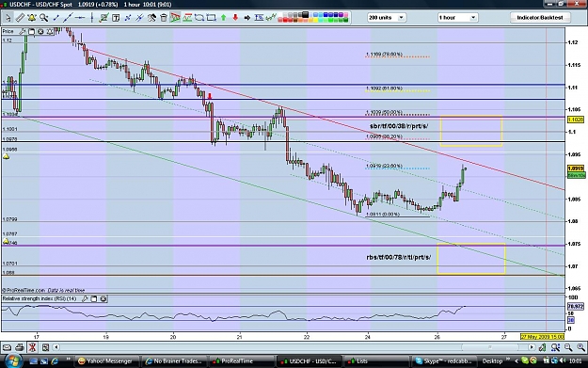Click the horizontal chart scrollbar thumb
This screenshot has height=368, width=588.
pos(489,347)
